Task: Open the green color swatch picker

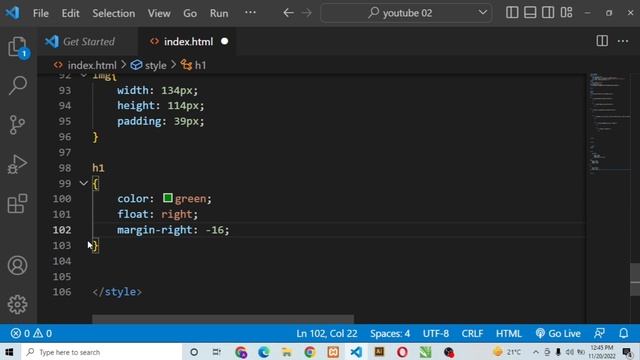Action: [x=168, y=198]
